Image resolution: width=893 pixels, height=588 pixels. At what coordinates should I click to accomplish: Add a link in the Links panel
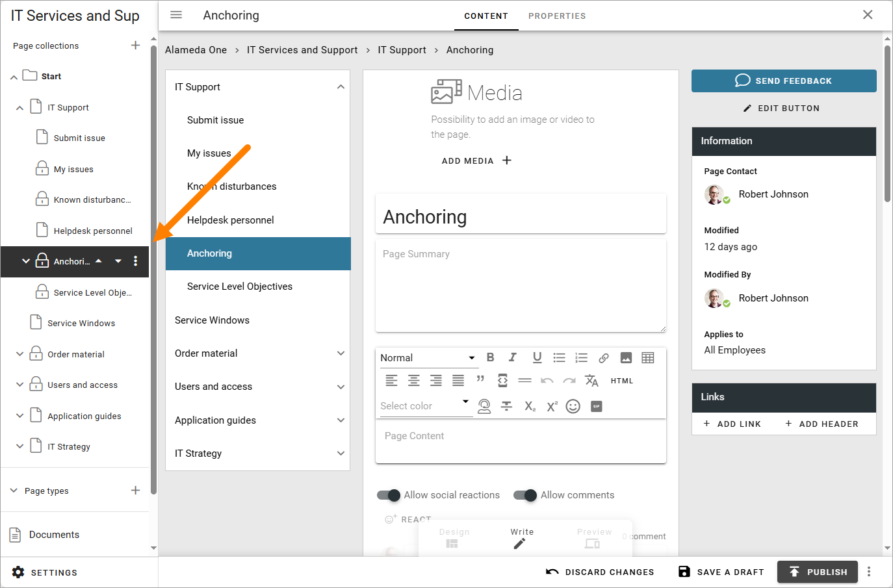click(x=732, y=424)
